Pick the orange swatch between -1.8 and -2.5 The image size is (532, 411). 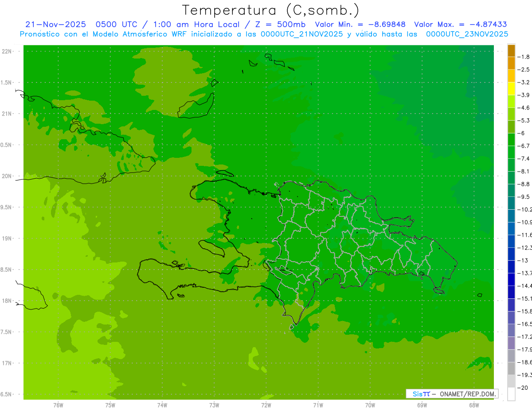pyautogui.click(x=511, y=63)
